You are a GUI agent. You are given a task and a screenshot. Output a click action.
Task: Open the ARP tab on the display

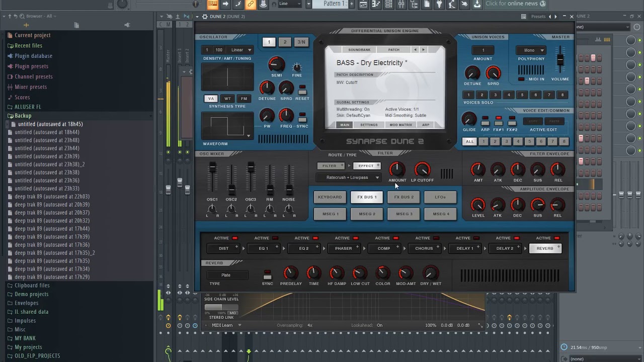pyautogui.click(x=426, y=125)
